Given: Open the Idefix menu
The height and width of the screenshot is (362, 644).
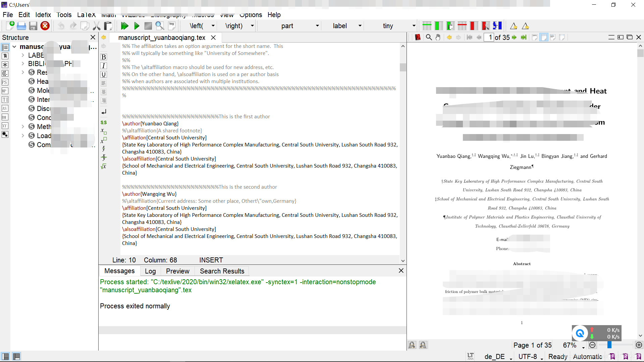Looking at the screenshot, I should [x=43, y=15].
